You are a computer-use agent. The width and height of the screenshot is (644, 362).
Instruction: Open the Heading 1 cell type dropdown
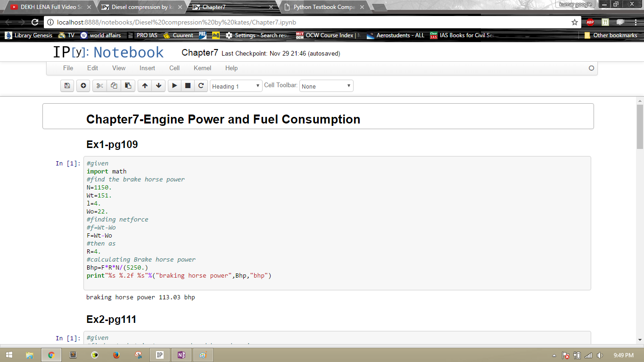pos(236,86)
